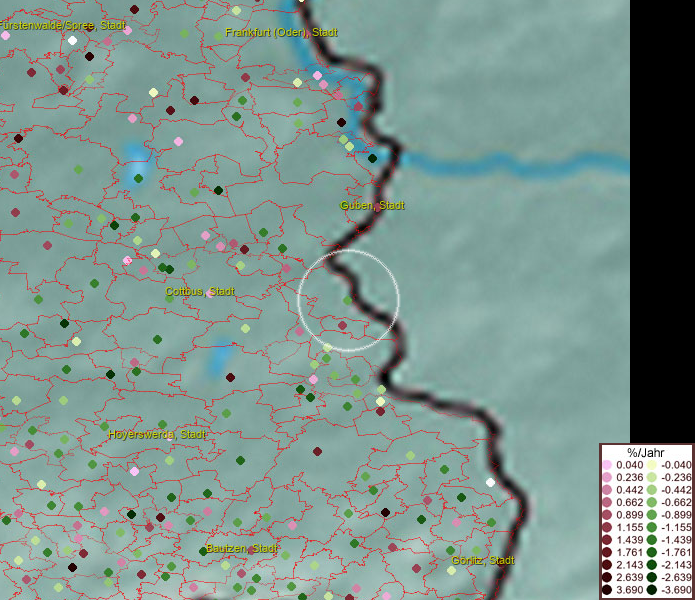Click the legend value -1.761
The width and height of the screenshot is (695, 600).
click(x=676, y=552)
